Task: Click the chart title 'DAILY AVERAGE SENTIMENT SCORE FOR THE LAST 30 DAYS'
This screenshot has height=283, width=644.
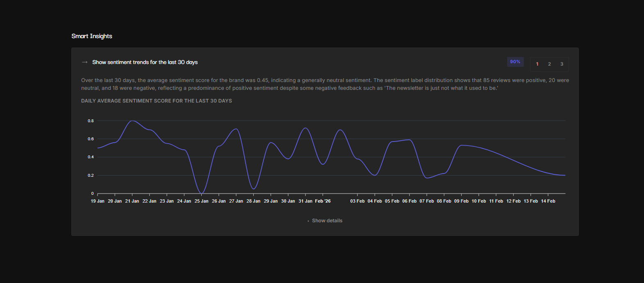Action: pos(157,101)
